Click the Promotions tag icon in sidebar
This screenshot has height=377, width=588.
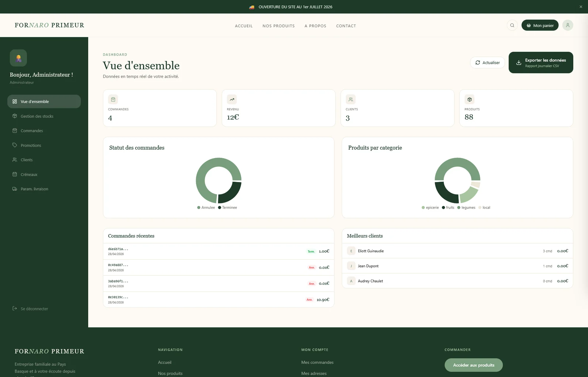(x=15, y=145)
